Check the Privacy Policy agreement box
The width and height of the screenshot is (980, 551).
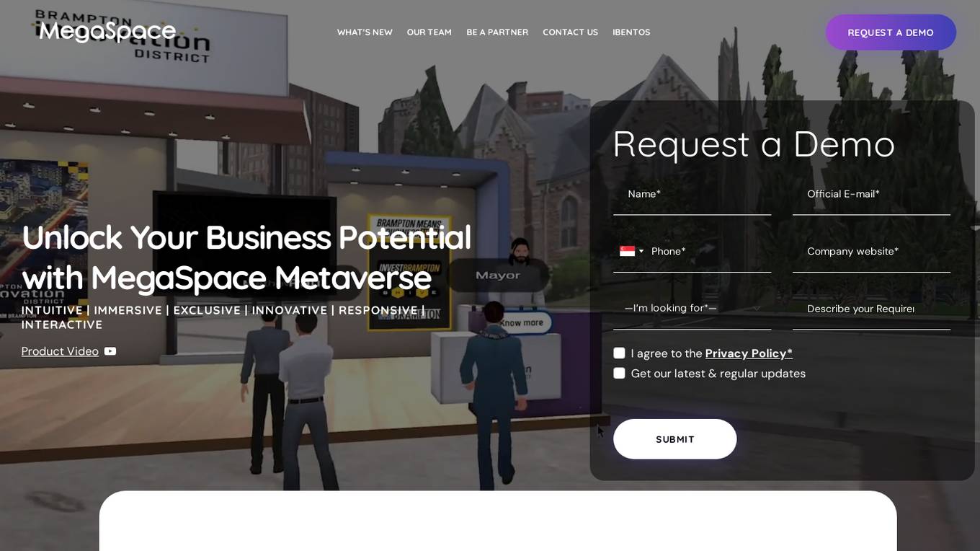(619, 353)
